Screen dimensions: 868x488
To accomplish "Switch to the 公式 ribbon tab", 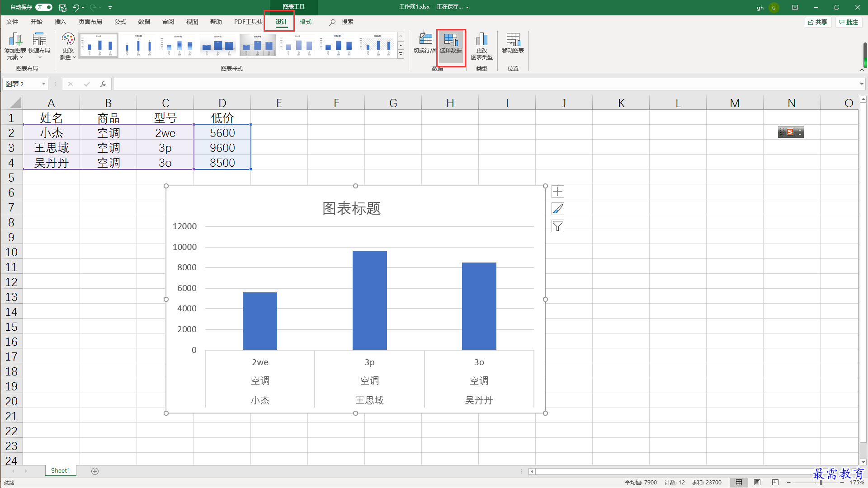I will coord(120,22).
